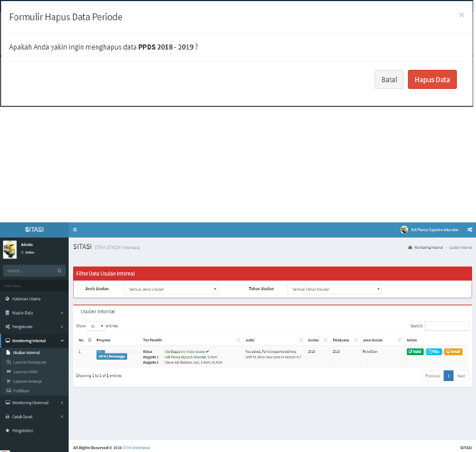Click the SITASI logo in header
476x452 pixels.
tap(34, 230)
